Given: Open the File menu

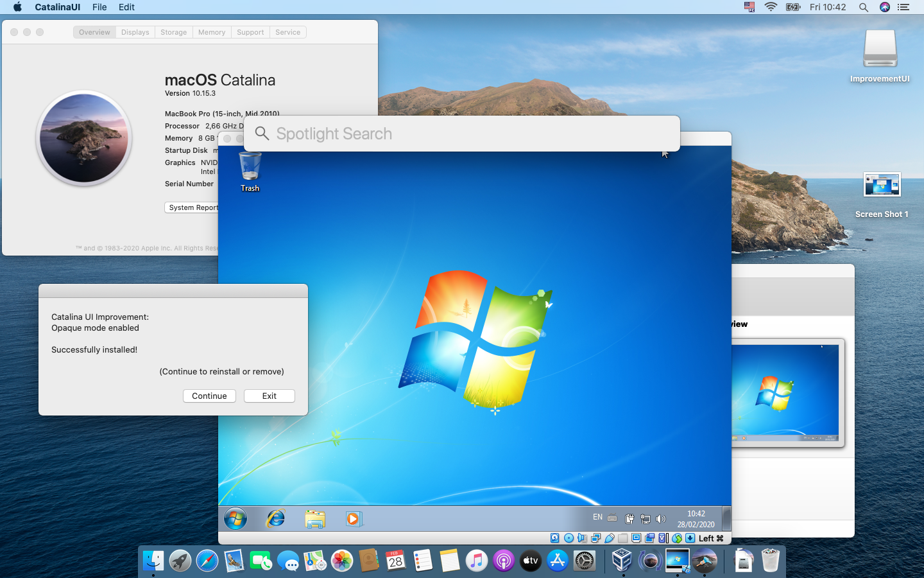Looking at the screenshot, I should pyautogui.click(x=99, y=7).
